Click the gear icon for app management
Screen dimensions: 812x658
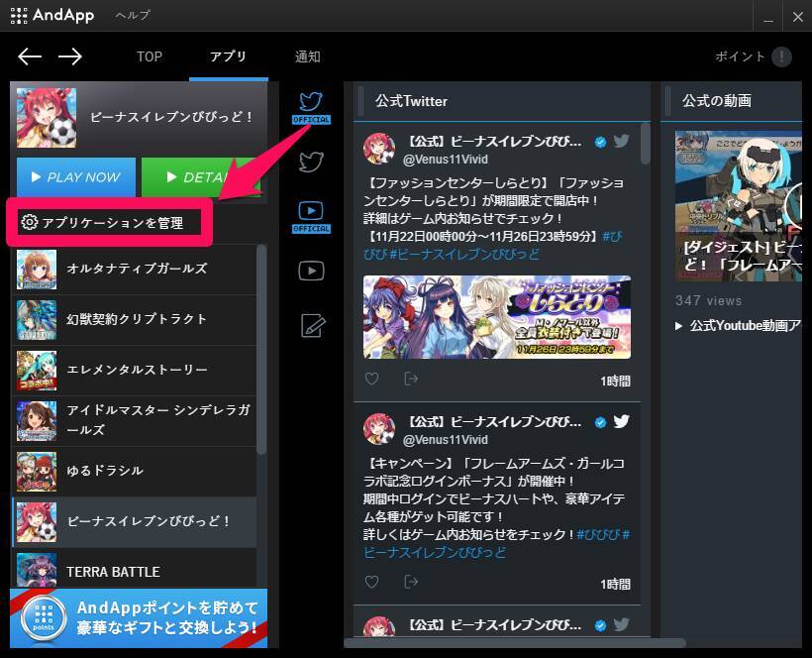[x=29, y=222]
